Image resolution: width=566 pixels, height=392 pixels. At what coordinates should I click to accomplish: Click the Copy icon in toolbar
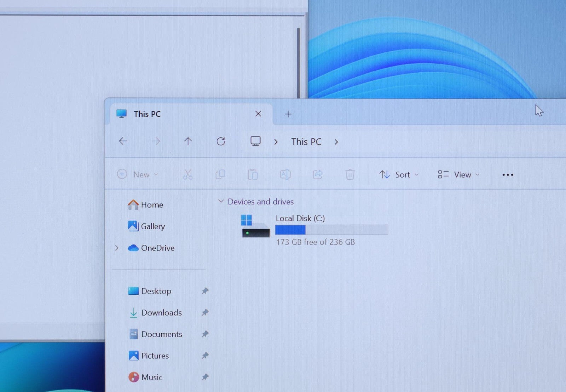pyautogui.click(x=220, y=174)
